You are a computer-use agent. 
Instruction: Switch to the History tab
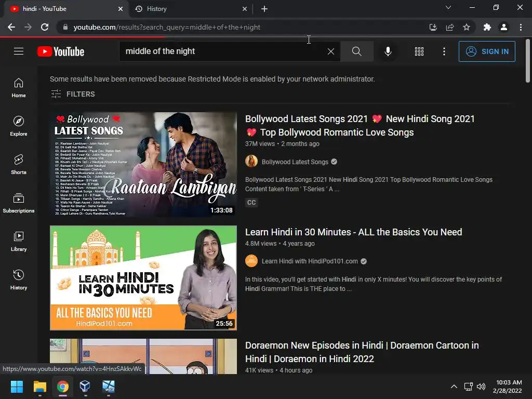[190, 9]
